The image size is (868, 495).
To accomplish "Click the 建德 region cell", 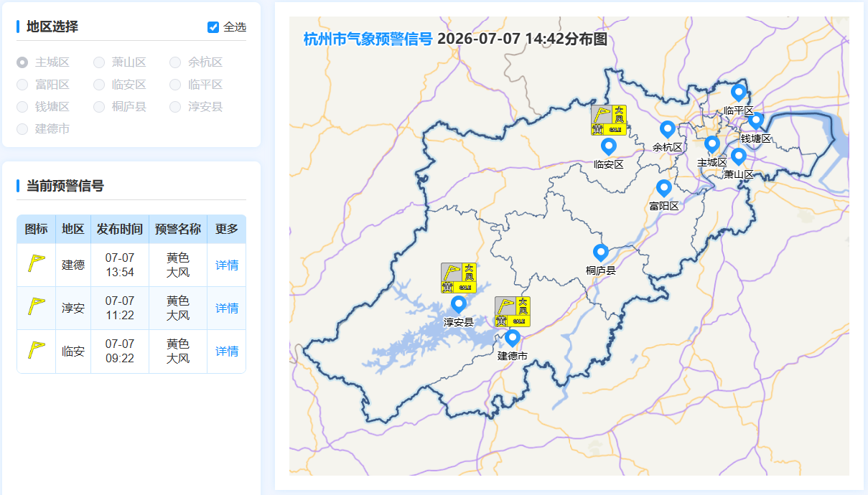I will click(x=73, y=265).
